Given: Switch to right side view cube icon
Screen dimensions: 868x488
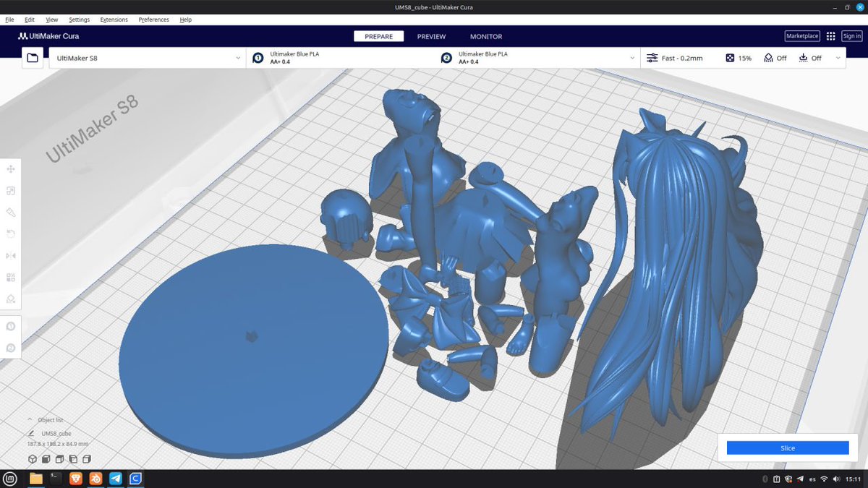Looking at the screenshot, I should coord(87,459).
